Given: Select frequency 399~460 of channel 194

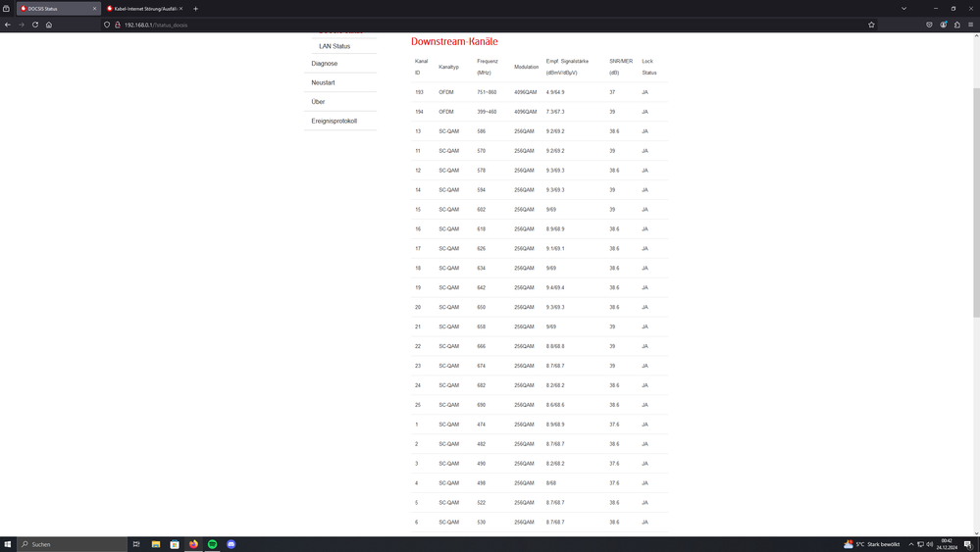Looking at the screenshot, I should [487, 112].
